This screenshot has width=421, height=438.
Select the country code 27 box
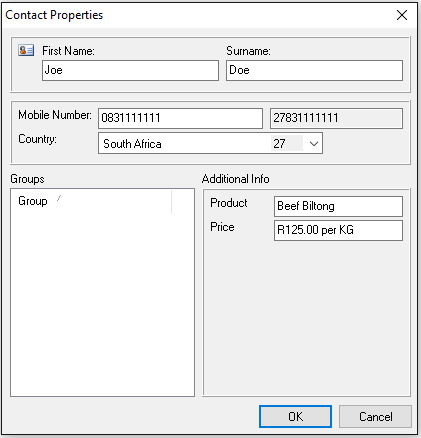click(287, 144)
